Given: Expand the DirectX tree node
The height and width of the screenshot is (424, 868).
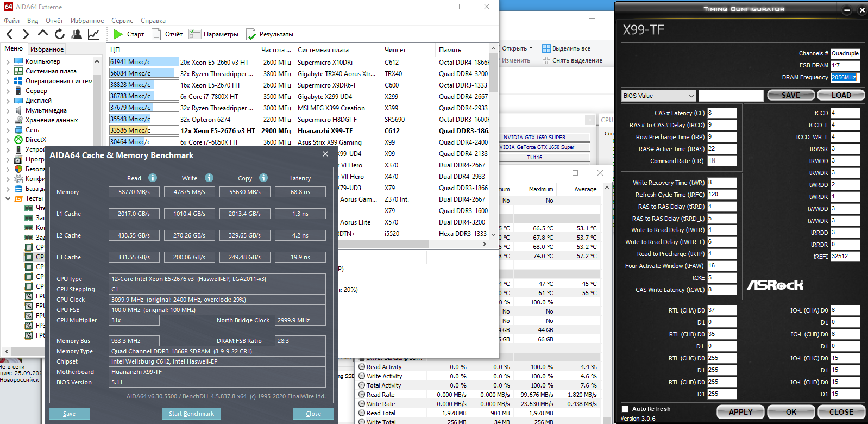Looking at the screenshot, I should point(8,140).
